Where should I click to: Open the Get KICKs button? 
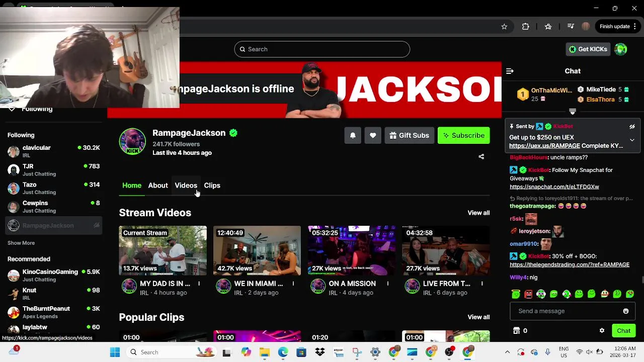pos(588,49)
